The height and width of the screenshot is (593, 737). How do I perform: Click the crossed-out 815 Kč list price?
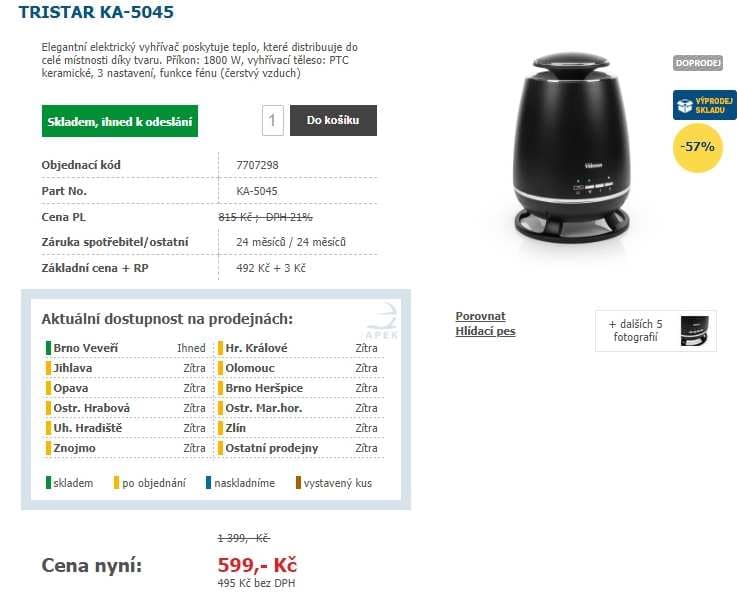pyautogui.click(x=266, y=217)
